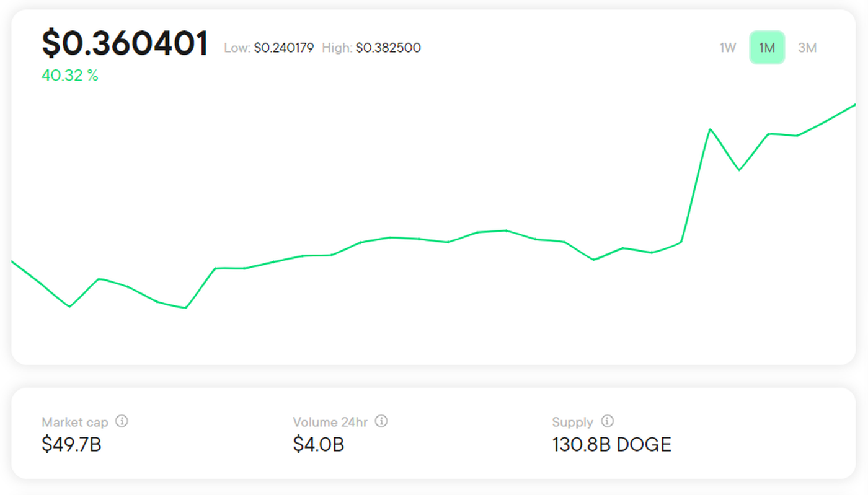Viewport: 868px width, 495px height.
Task: Select the High price value $0.382500
Action: point(388,48)
